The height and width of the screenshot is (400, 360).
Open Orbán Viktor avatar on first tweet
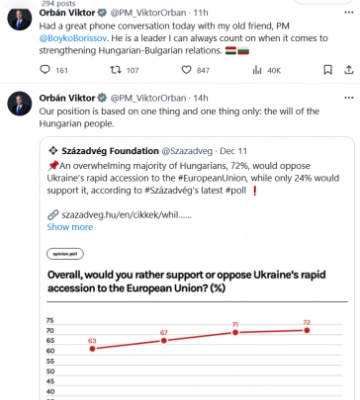(20, 18)
